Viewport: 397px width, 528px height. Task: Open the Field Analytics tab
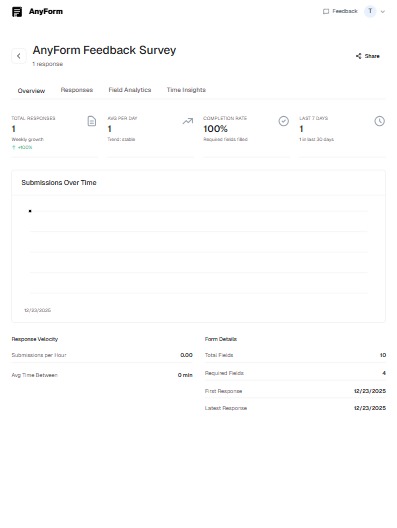pyautogui.click(x=130, y=90)
